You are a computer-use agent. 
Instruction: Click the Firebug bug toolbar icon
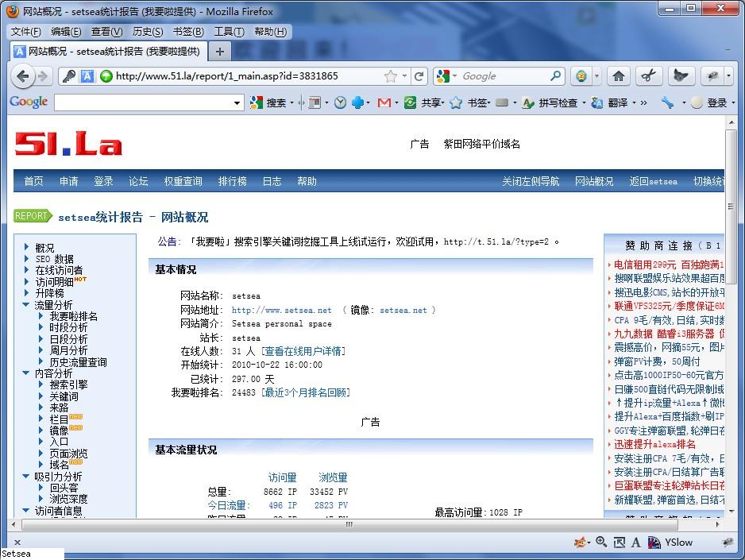point(712,76)
